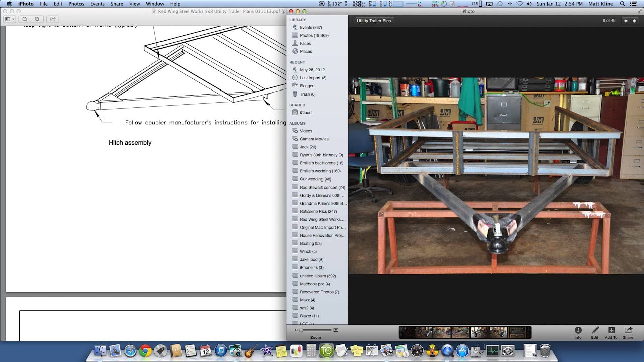Image resolution: width=644 pixels, height=362 pixels.
Task: Open the Photos menu
Action: point(76,4)
